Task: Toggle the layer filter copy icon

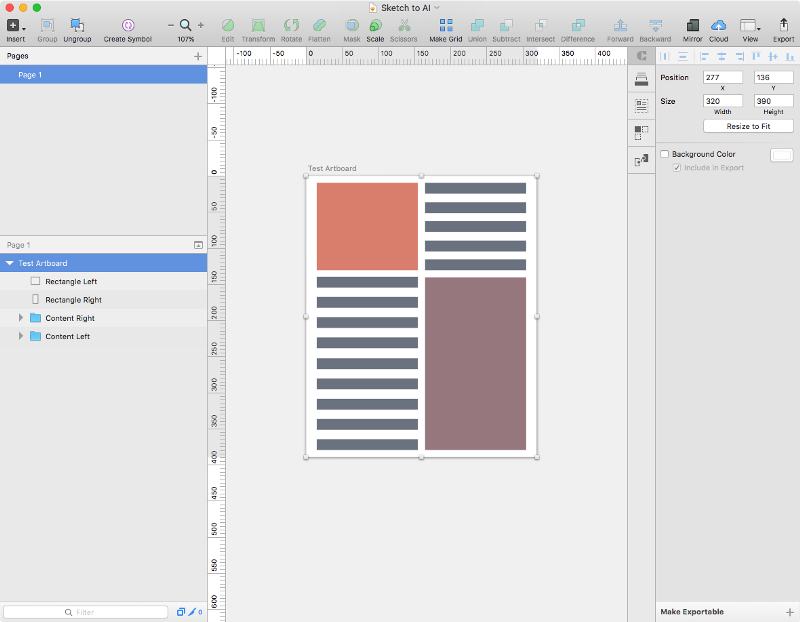Action: [181, 612]
